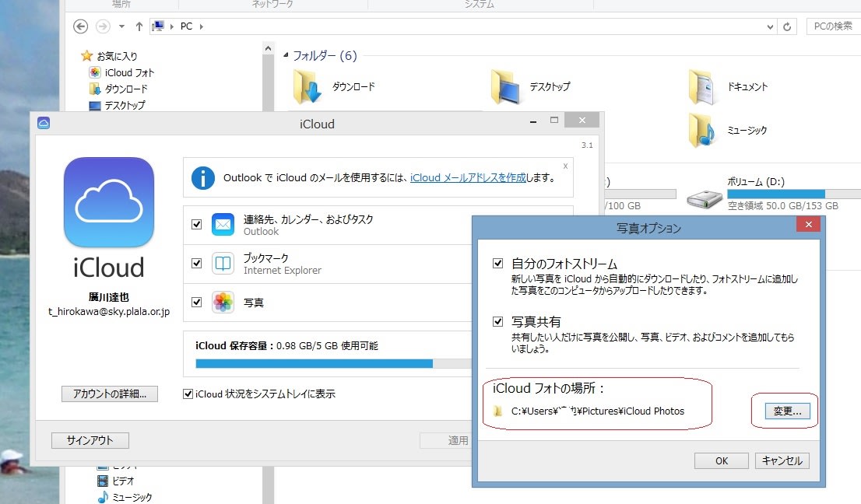This screenshot has width=861, height=504.
Task: Click the Outlook mail icon
Action: point(223,224)
